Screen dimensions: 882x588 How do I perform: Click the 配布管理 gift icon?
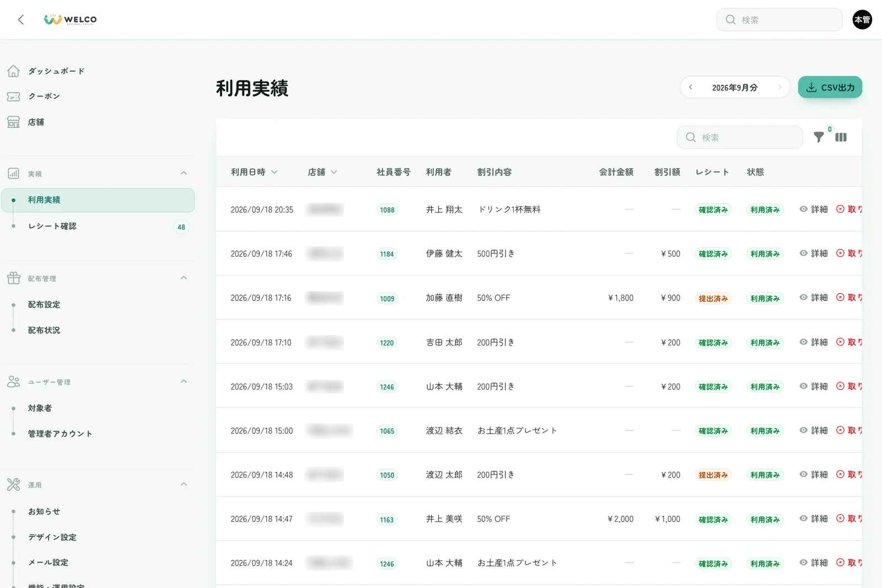13,278
